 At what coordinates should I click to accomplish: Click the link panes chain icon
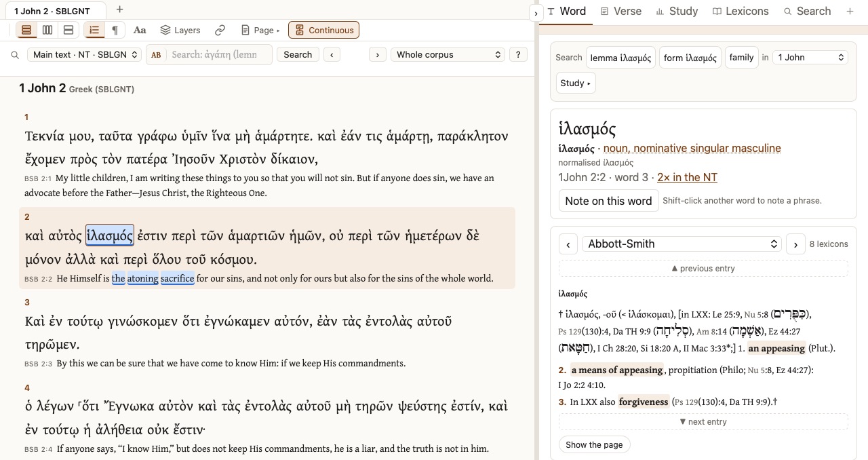pos(220,30)
